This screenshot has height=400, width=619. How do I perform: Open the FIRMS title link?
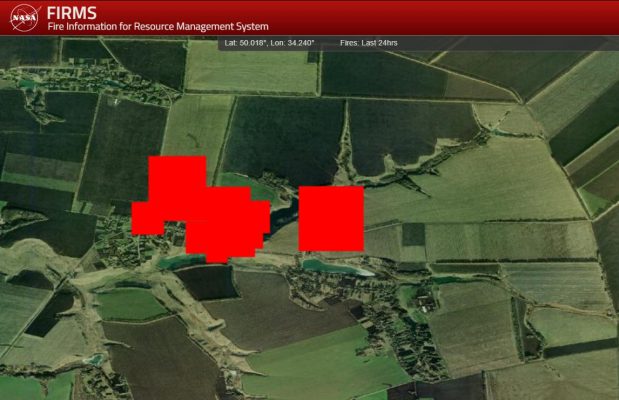click(71, 13)
